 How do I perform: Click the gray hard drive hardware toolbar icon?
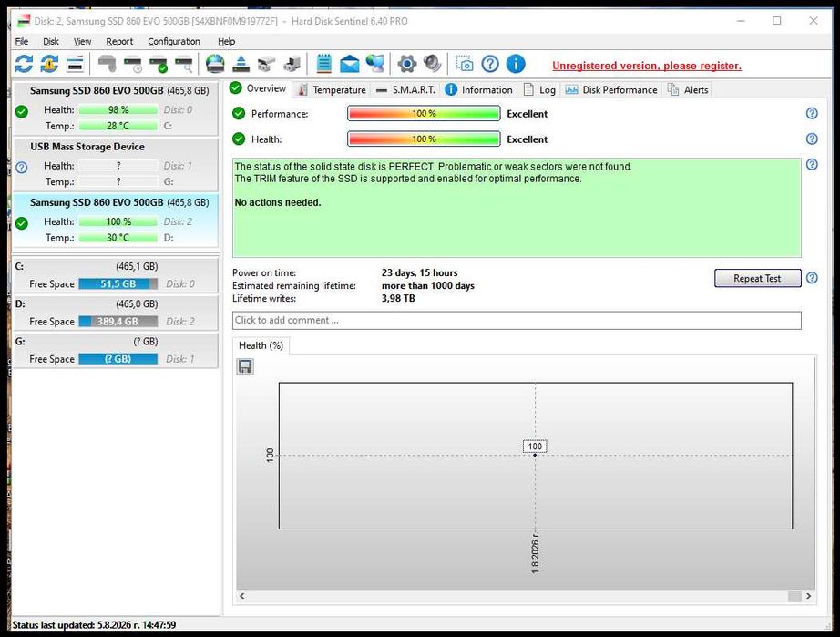pos(108,65)
